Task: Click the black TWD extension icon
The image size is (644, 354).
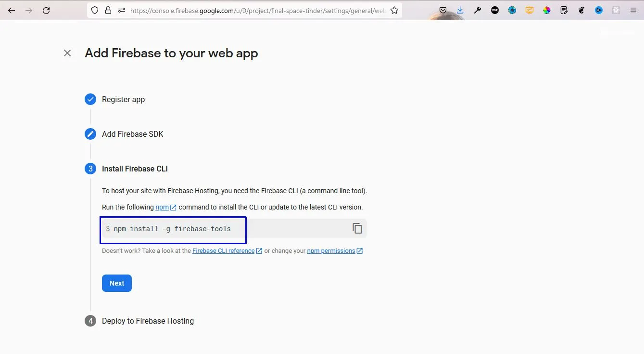Action: click(x=495, y=10)
